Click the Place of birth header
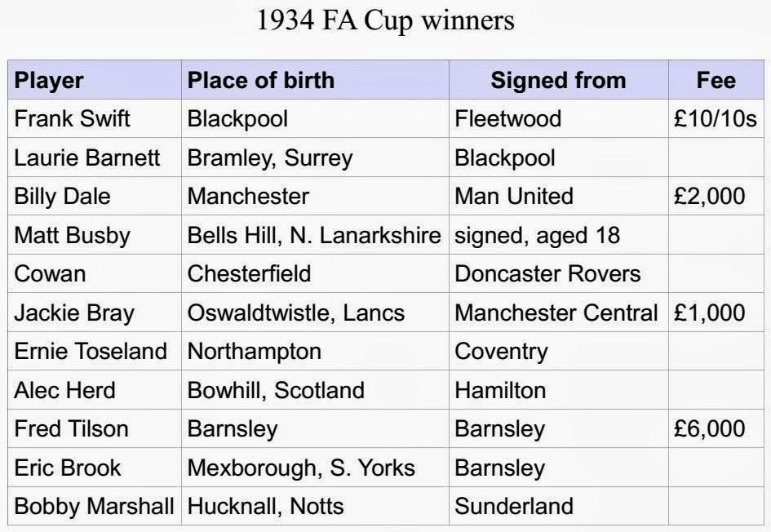The width and height of the screenshot is (771, 532). point(261,80)
